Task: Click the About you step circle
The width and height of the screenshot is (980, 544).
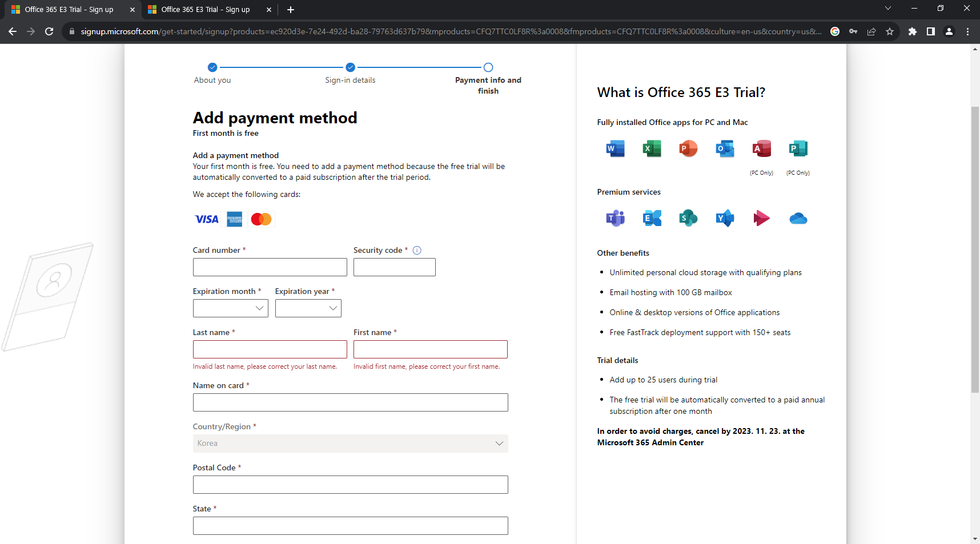Action: (212, 67)
